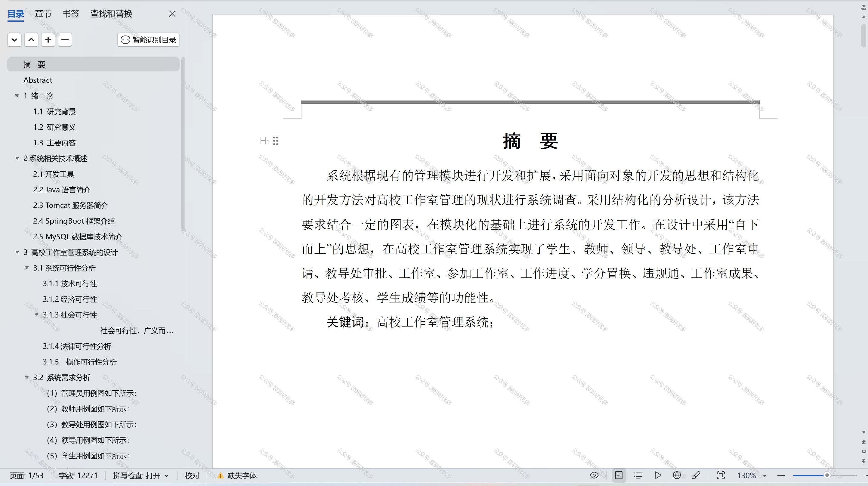Screen dimensions: 868x486
Task: Click the ruler toggle icon above scrollbar
Action: click(863, 7)
